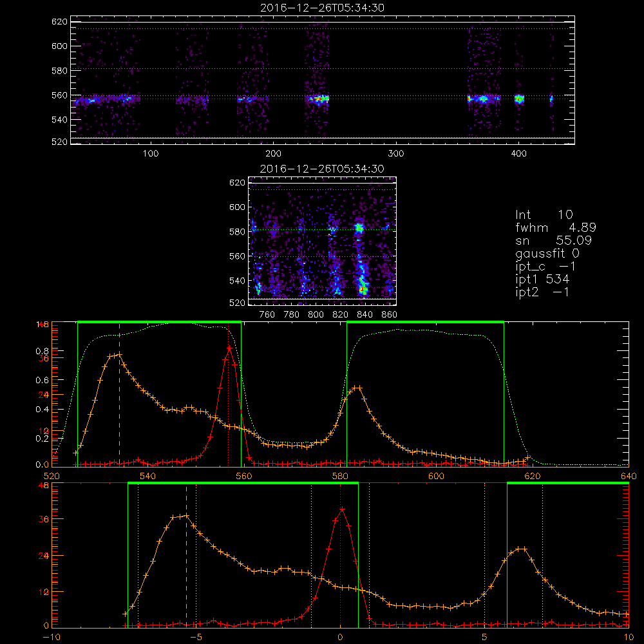Image resolution: width=644 pixels, height=644 pixels.
Task: Click the orange curve's second peak near 583 in the 520–640 profile plot
Action: [357, 387]
